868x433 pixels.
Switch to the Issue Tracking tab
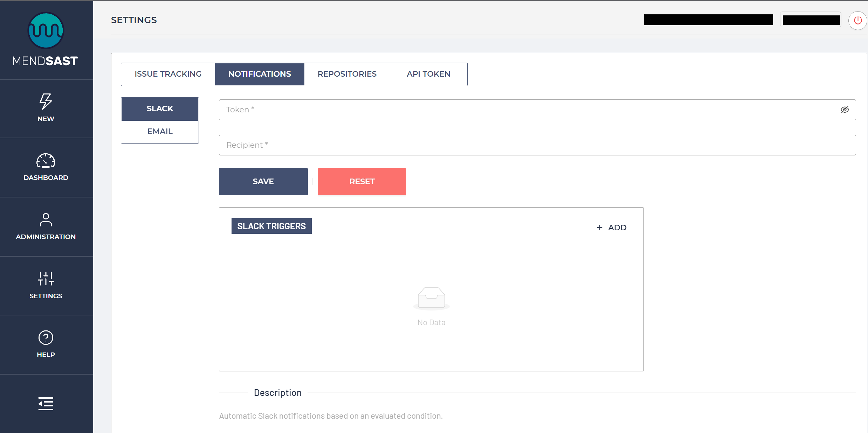(168, 74)
